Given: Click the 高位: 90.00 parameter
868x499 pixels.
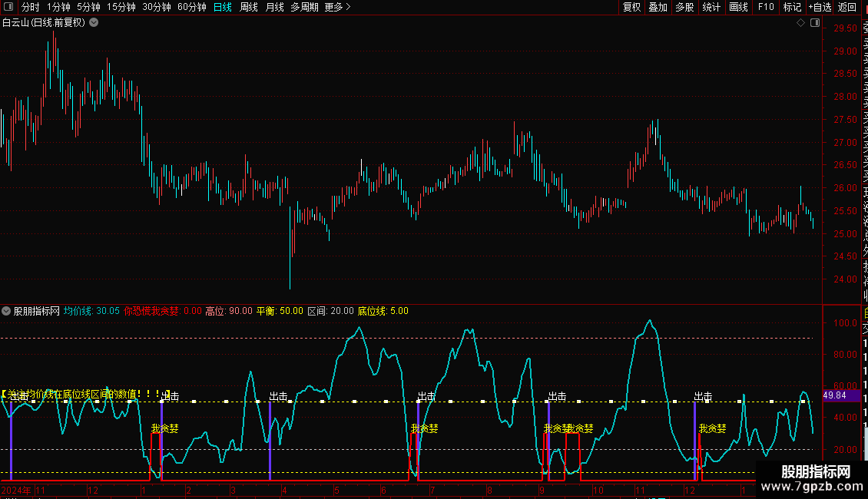Looking at the screenshot, I should (229, 311).
